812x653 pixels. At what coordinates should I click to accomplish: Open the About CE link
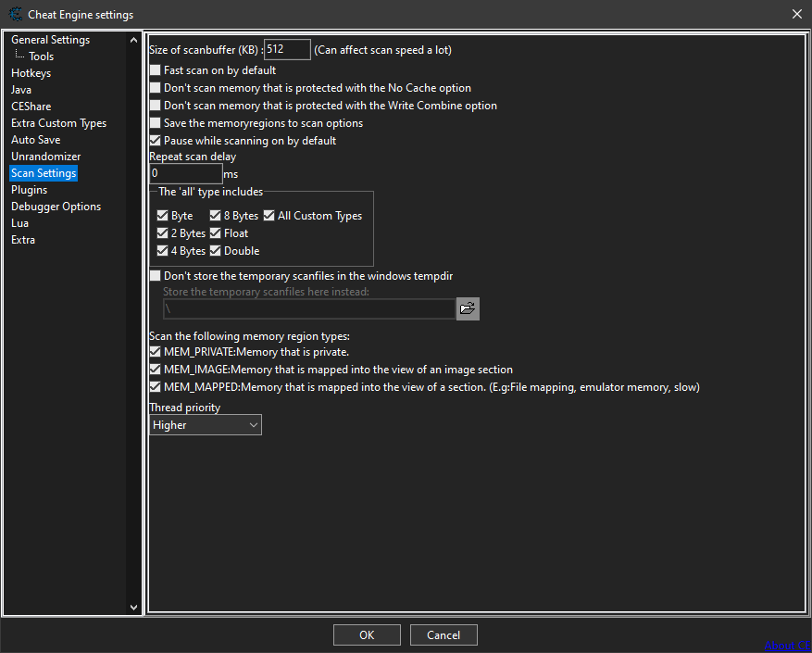pos(787,646)
